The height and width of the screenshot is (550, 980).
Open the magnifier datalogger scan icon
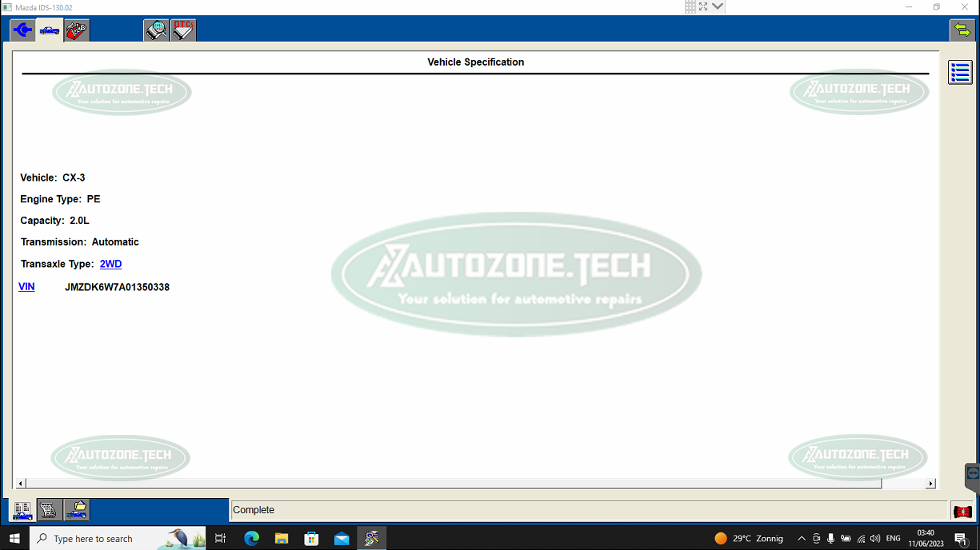156,30
